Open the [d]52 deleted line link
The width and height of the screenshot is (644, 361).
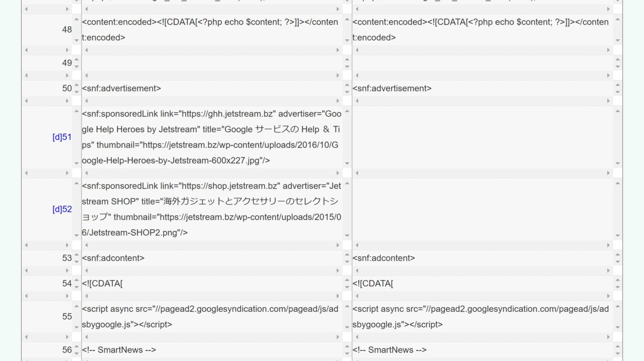(x=62, y=209)
